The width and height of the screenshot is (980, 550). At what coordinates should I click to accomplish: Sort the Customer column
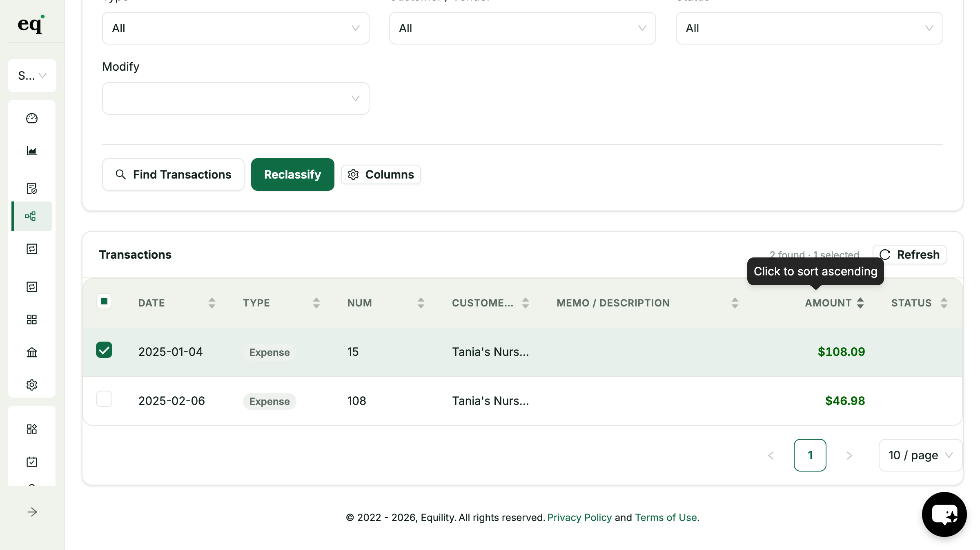click(526, 303)
